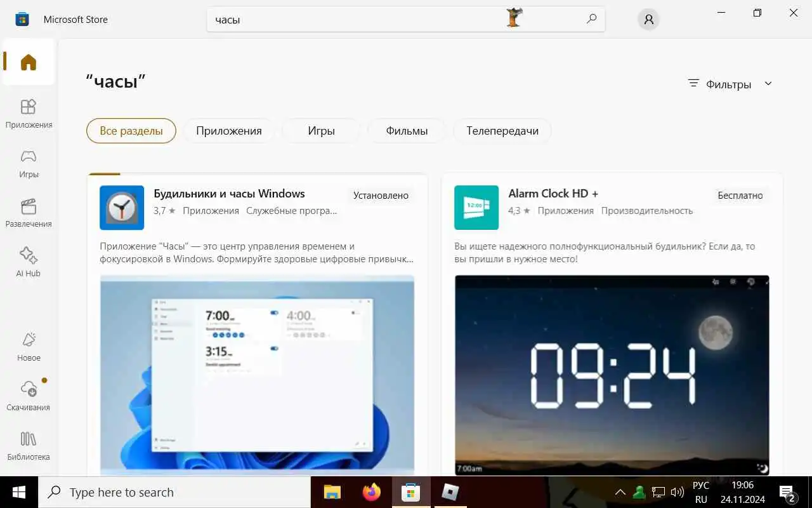Open File Explorer from taskbar
812x508 pixels.
(x=332, y=492)
